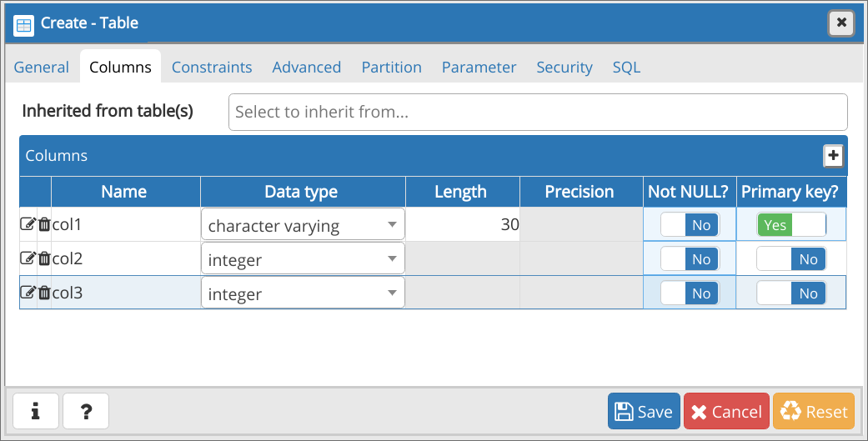Delete col3 using its trash icon

point(44,293)
